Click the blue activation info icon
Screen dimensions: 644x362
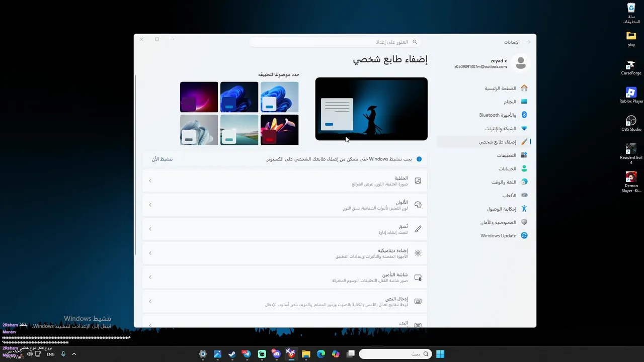click(419, 159)
